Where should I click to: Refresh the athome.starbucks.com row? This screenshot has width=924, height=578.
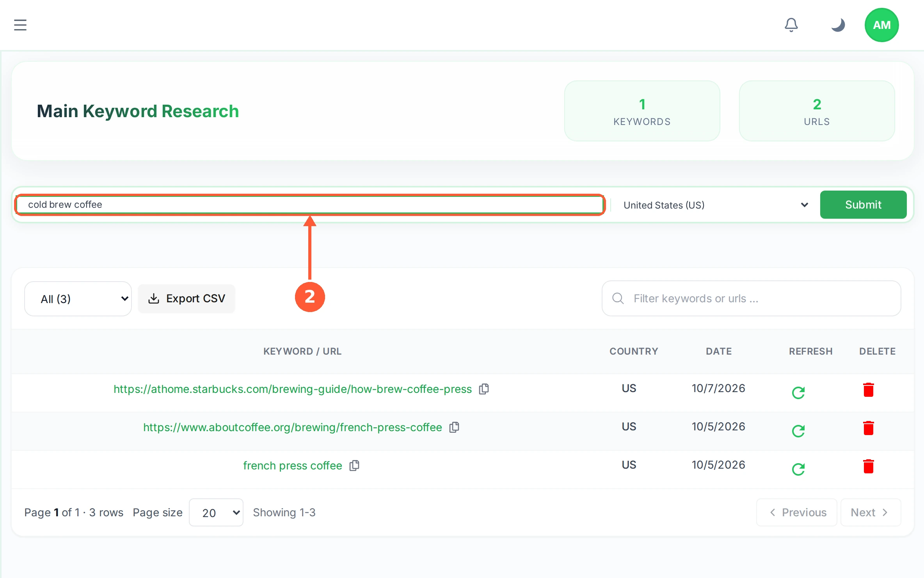point(798,392)
